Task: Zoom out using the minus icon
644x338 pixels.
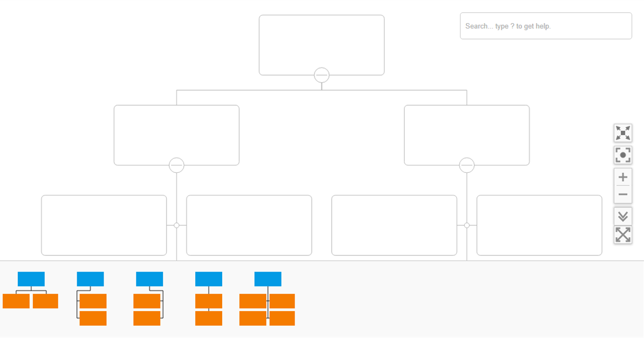Action: pyautogui.click(x=623, y=194)
